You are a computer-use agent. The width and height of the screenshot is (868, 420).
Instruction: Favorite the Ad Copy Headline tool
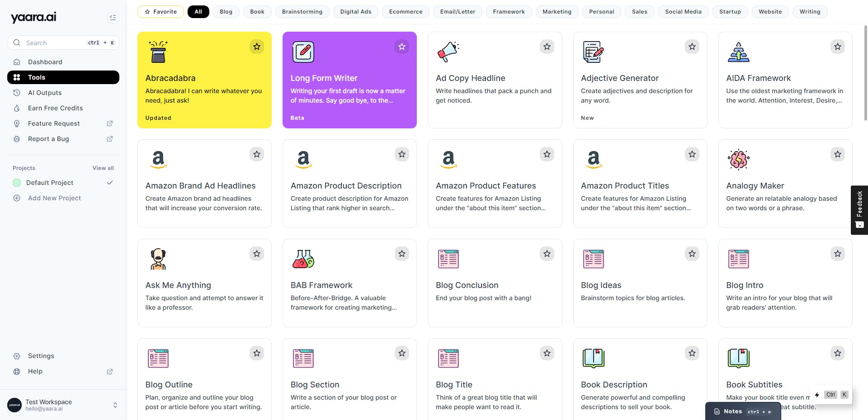547,47
